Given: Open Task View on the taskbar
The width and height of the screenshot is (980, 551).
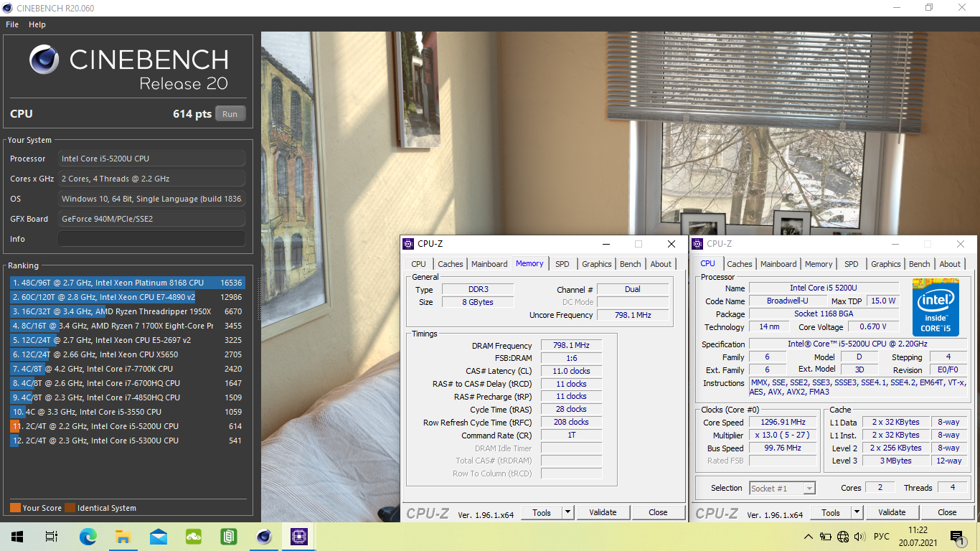Looking at the screenshot, I should click(x=52, y=537).
